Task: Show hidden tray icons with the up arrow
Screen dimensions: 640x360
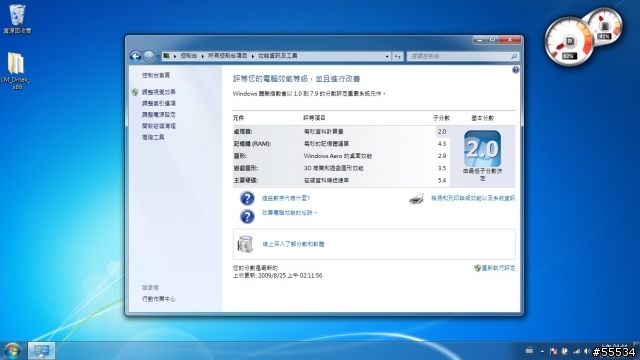Action: tap(542, 351)
